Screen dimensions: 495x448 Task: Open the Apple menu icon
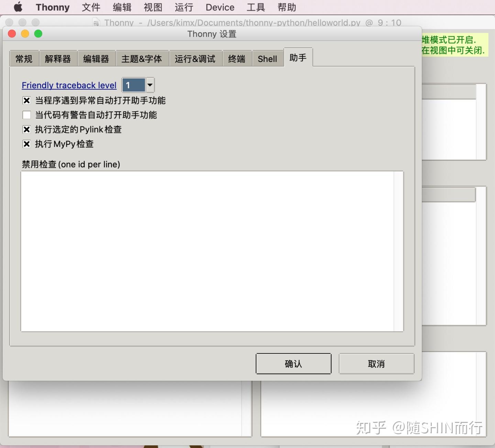[18, 7]
